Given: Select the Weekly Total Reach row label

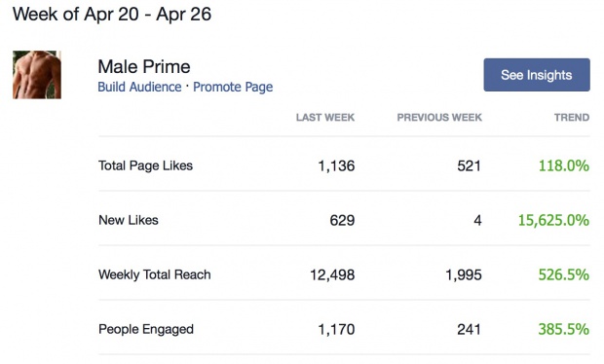Looking at the screenshot, I should tap(155, 274).
